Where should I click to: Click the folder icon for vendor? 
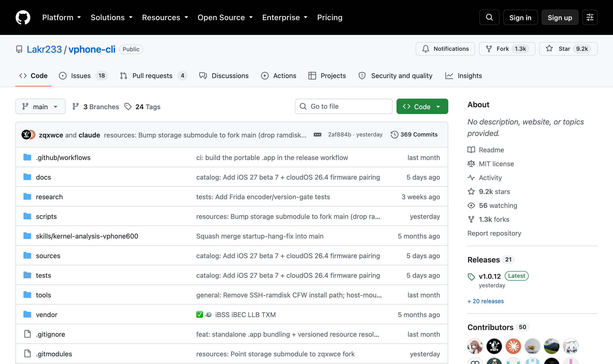click(27, 314)
